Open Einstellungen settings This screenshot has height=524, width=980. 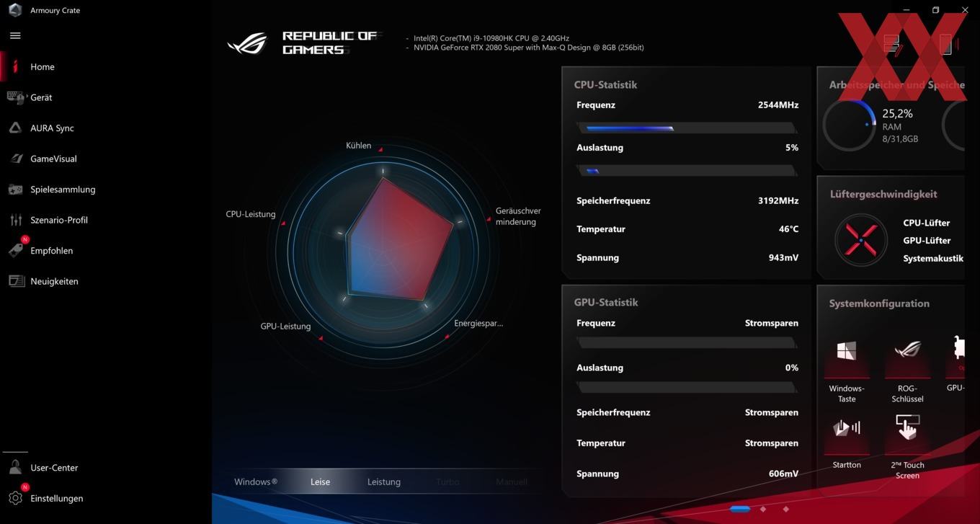point(56,498)
